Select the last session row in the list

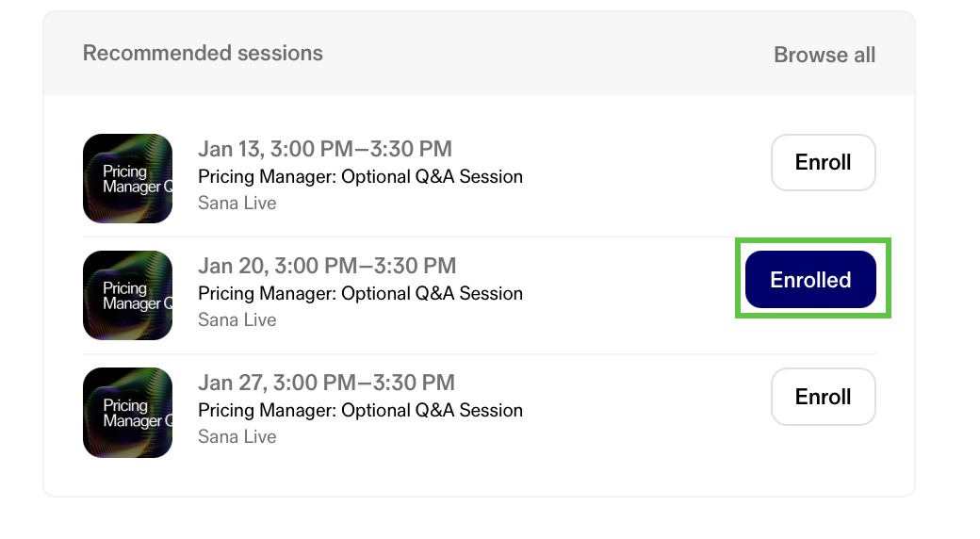(641, 413)
